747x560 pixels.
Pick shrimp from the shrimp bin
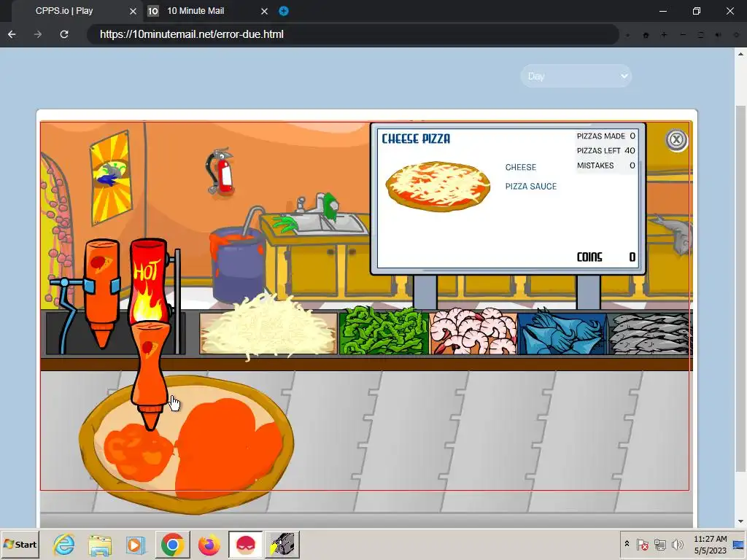point(473,332)
